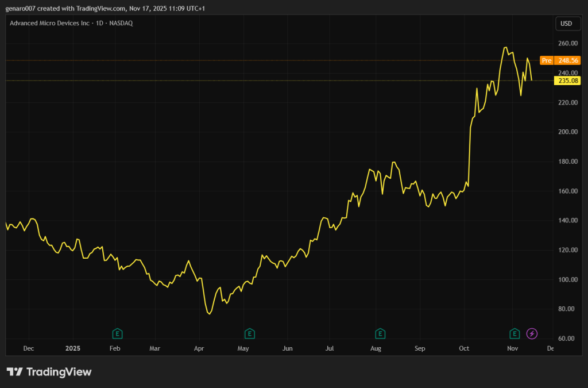Open the USD currency selector
The image size is (588, 388).
(x=566, y=24)
